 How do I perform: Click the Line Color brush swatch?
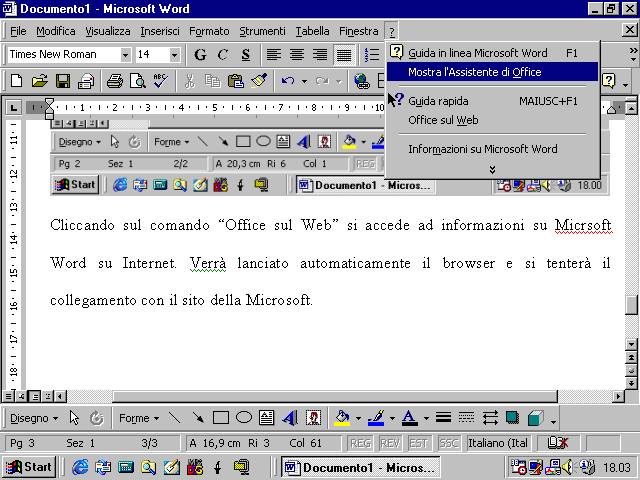pyautogui.click(x=376, y=418)
